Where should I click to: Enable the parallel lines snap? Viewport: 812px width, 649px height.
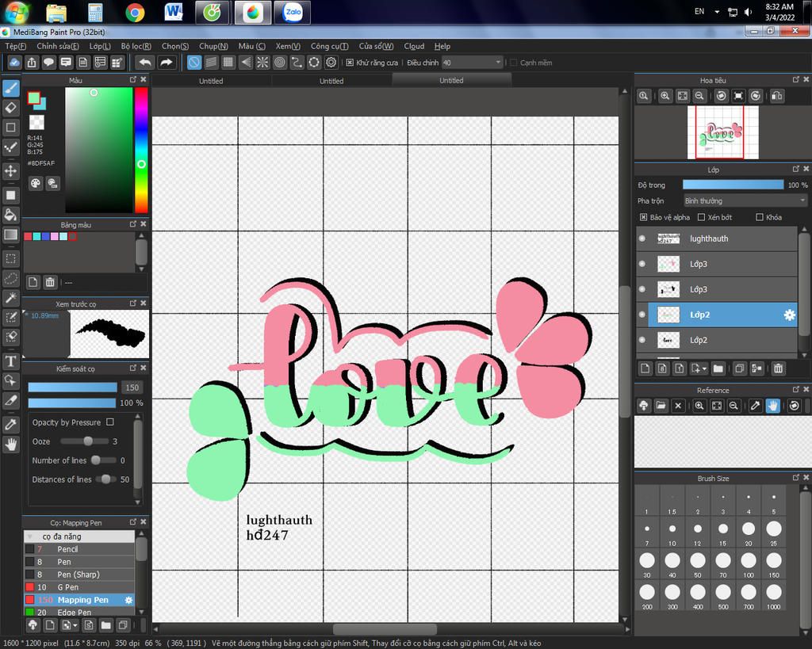point(211,63)
